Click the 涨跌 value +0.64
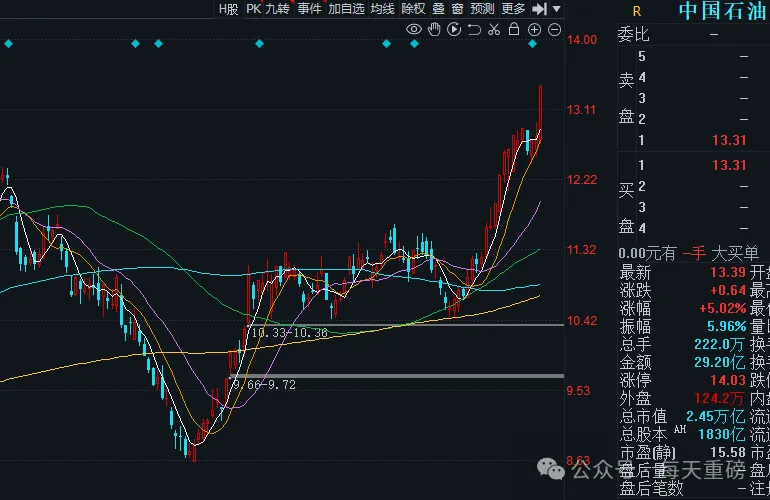The width and height of the screenshot is (770, 500). click(728, 290)
